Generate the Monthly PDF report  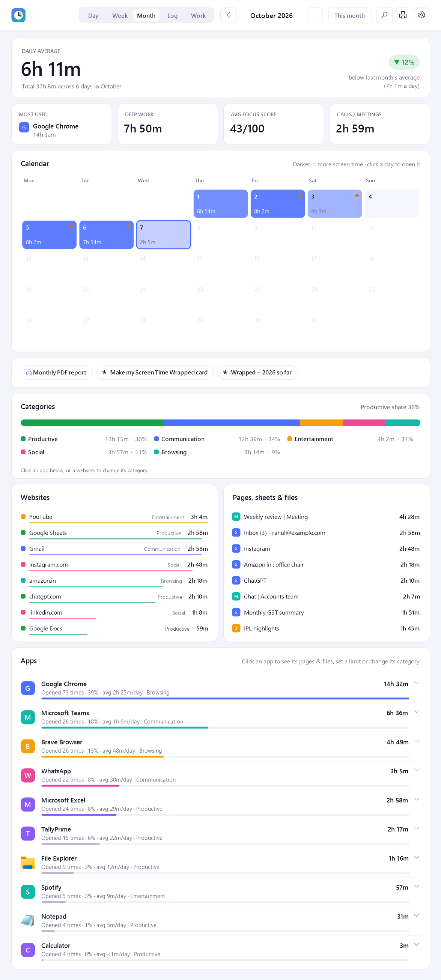57,373
